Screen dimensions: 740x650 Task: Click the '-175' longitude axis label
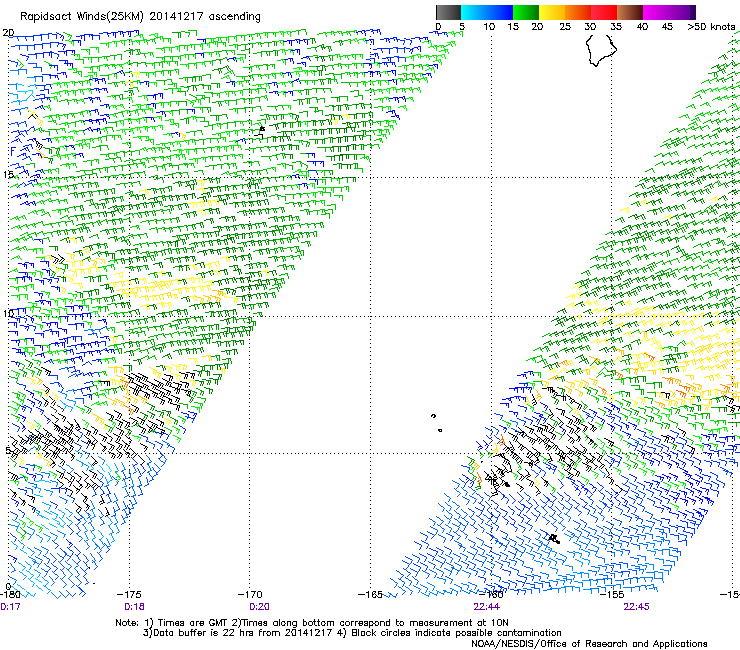pos(129,595)
